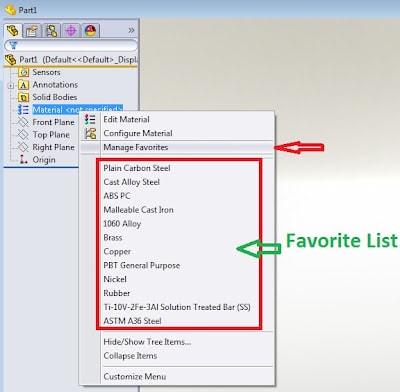Apply Ti-10V-2Fe-3Al Solution Treated Bar material
Viewport: 400px width, 392px height.
(177, 307)
